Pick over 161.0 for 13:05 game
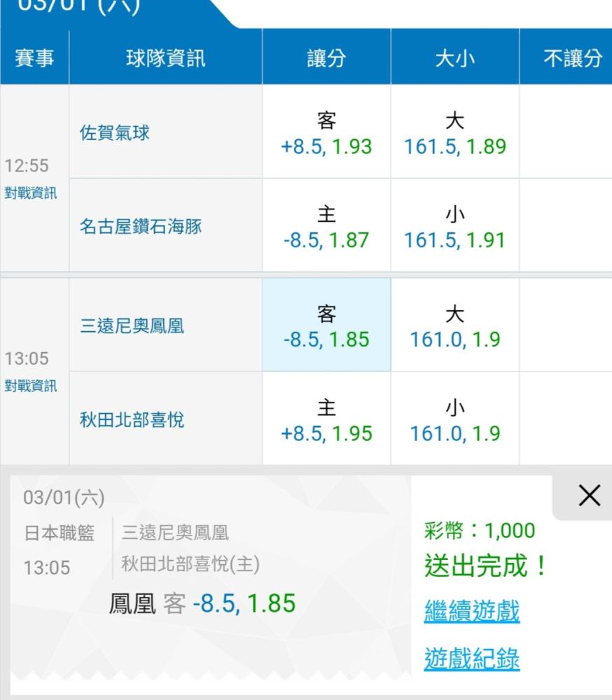 pos(454,325)
